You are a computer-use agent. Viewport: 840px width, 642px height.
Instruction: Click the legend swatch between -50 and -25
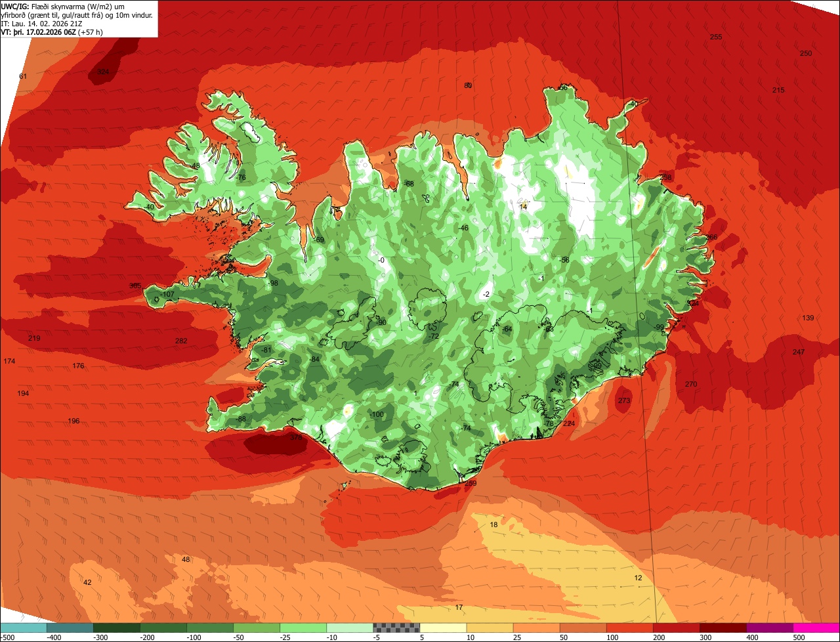[x=257, y=628]
